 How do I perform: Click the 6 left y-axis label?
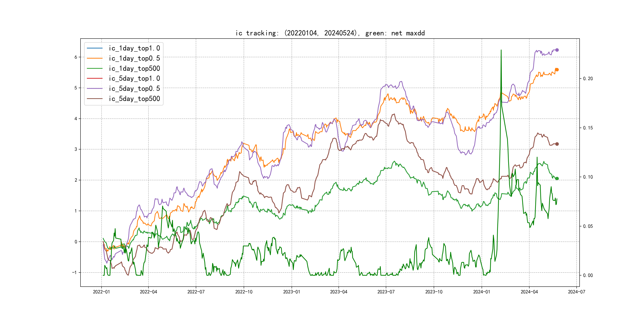pyautogui.click(x=76, y=57)
